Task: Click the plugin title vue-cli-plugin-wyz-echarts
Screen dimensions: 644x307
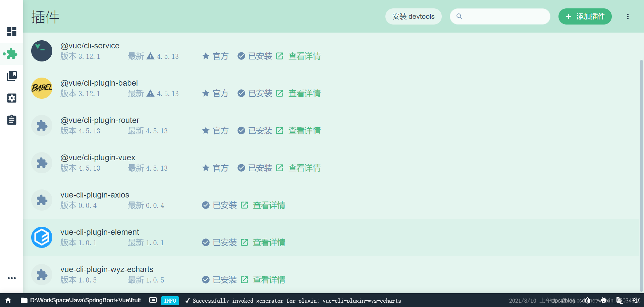Action: point(107,269)
